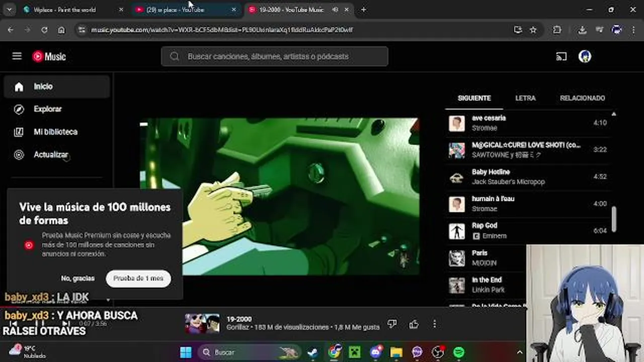Open Spotify from the taskbar
Viewport: 644px width, 362px height.
[458, 352]
